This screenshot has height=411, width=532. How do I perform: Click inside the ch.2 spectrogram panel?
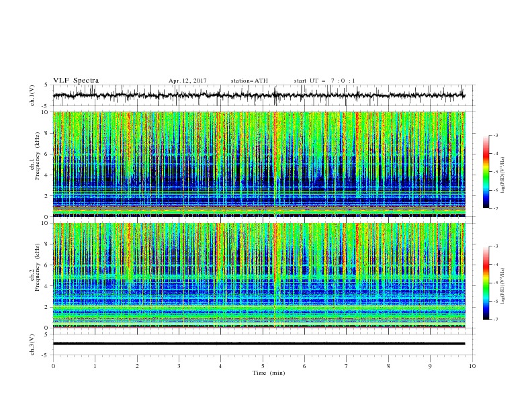click(x=259, y=275)
